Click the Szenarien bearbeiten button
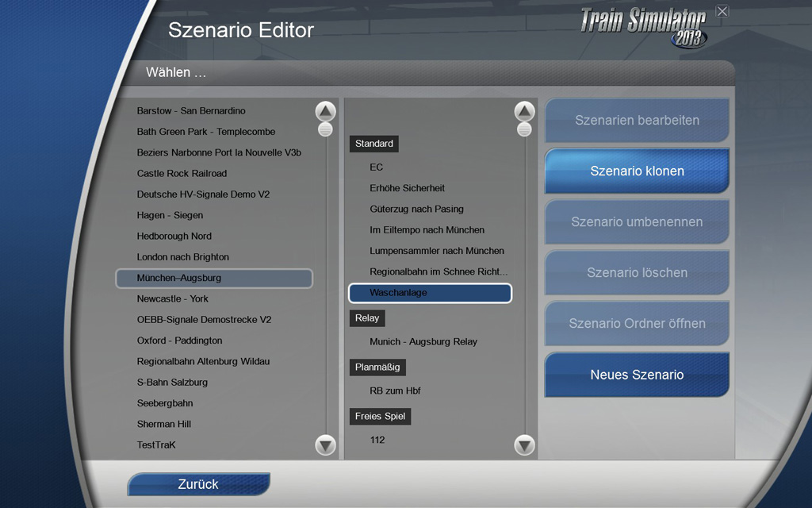The width and height of the screenshot is (812, 508). 637,121
